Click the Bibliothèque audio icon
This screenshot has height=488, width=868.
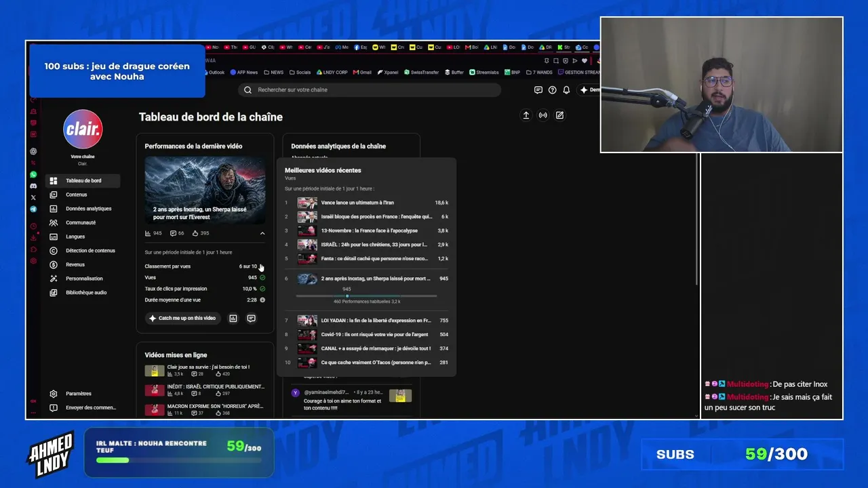(54, 293)
